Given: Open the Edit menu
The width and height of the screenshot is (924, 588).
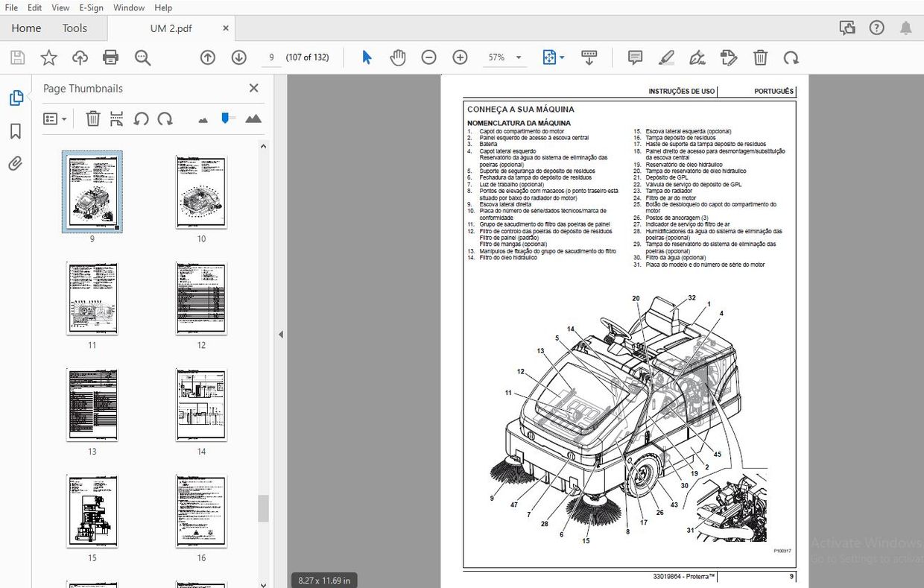Looking at the screenshot, I should 34,7.
